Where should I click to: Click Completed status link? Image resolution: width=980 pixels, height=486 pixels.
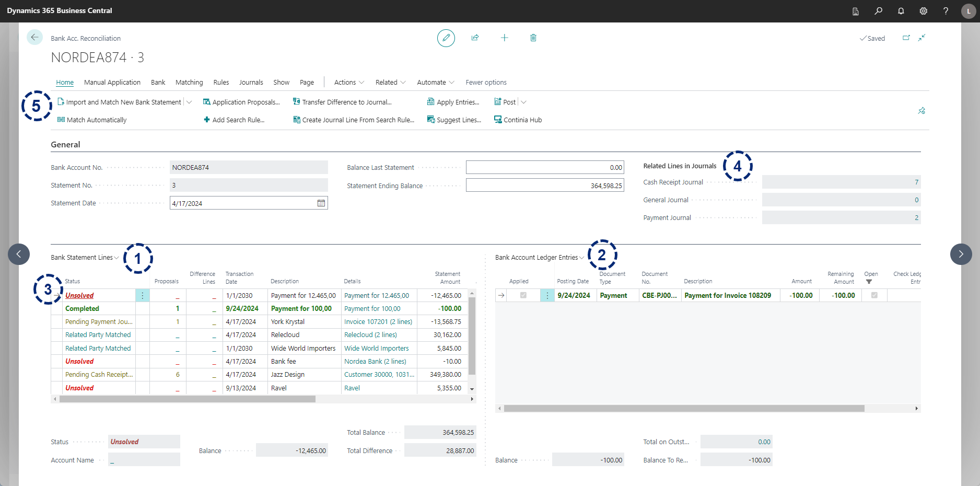point(82,309)
